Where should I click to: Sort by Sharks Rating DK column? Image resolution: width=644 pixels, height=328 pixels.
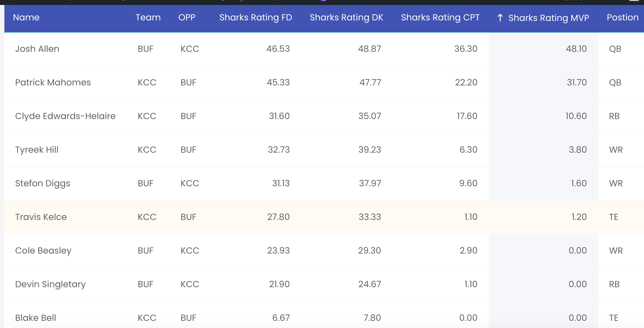(x=346, y=17)
